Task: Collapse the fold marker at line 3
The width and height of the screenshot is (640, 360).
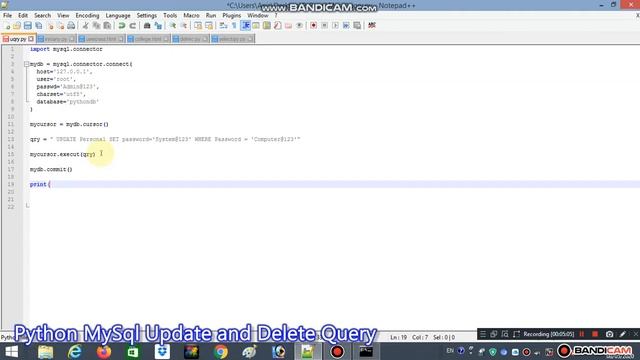Action: tap(26, 64)
